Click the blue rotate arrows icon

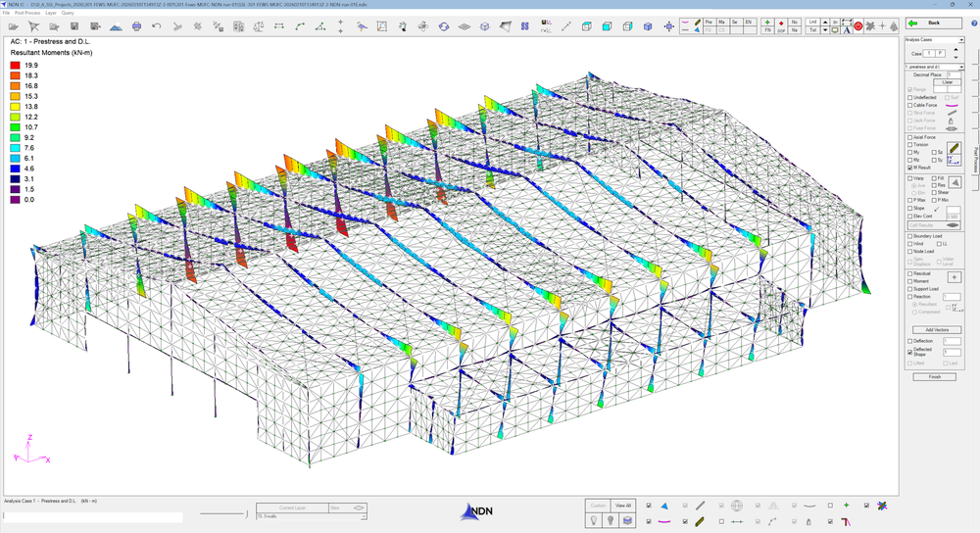point(444,26)
